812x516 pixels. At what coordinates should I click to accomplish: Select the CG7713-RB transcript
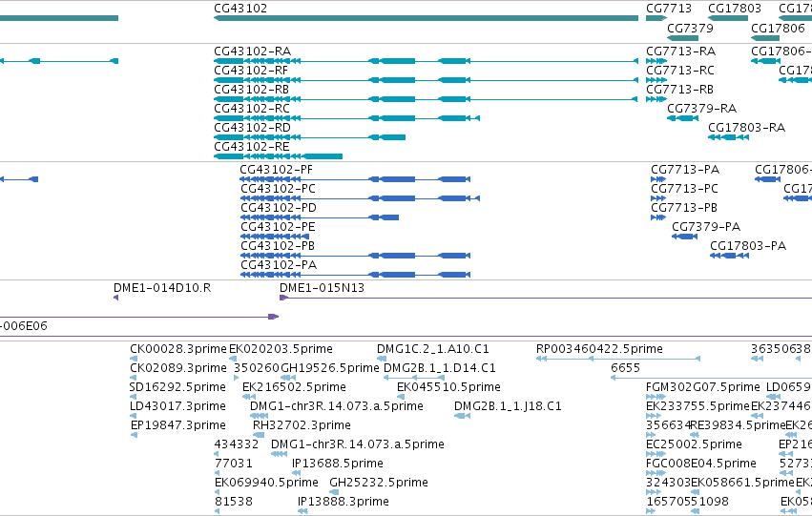[656, 99]
